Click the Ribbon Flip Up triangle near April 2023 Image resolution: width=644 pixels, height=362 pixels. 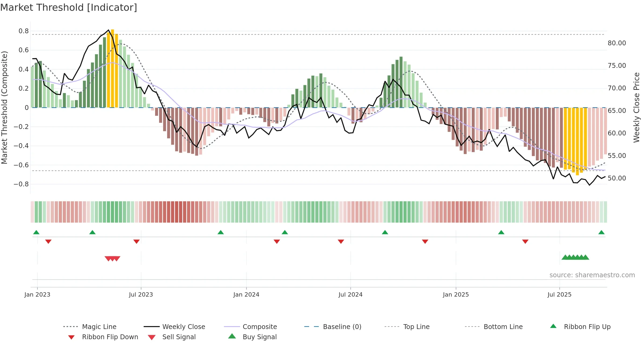[92, 232]
